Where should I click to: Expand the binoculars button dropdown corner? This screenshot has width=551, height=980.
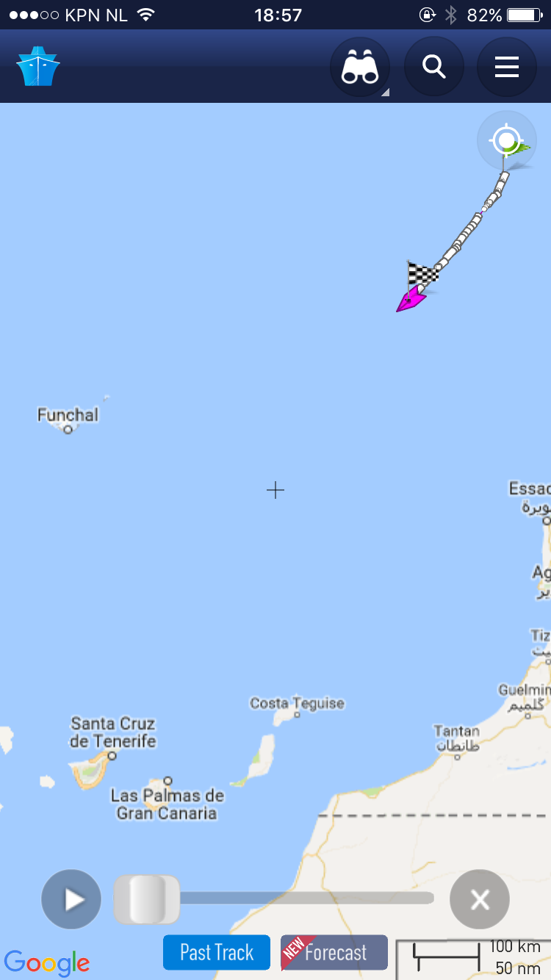click(385, 93)
